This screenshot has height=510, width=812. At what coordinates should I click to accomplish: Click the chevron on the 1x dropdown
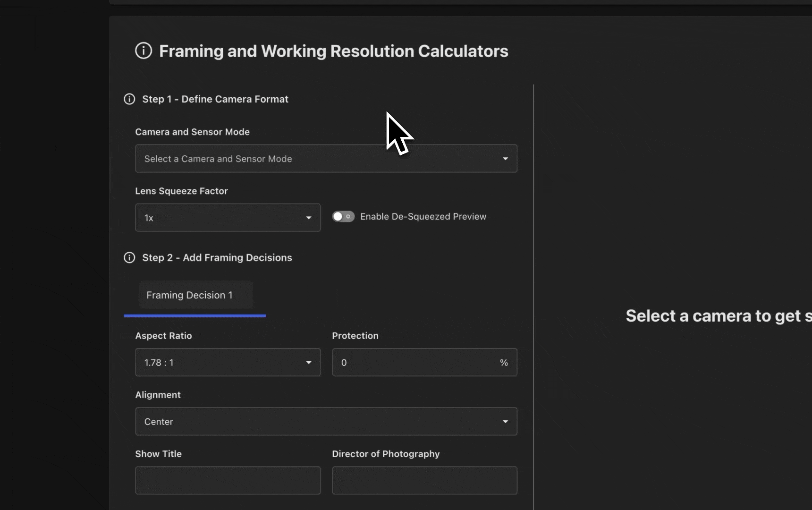309,218
